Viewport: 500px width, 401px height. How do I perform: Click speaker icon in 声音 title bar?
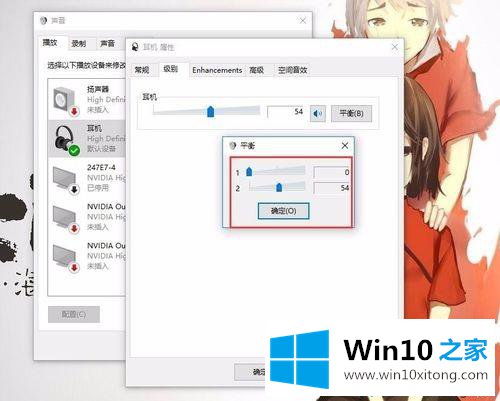(x=43, y=21)
